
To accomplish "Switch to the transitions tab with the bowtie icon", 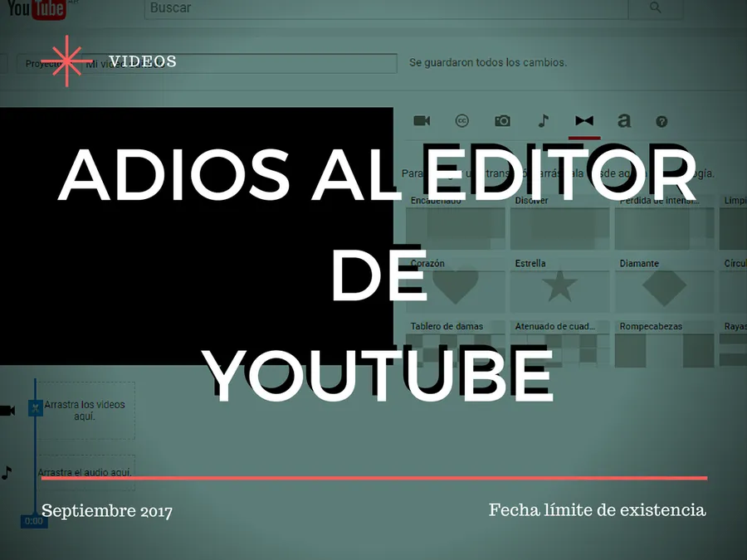I will (584, 120).
